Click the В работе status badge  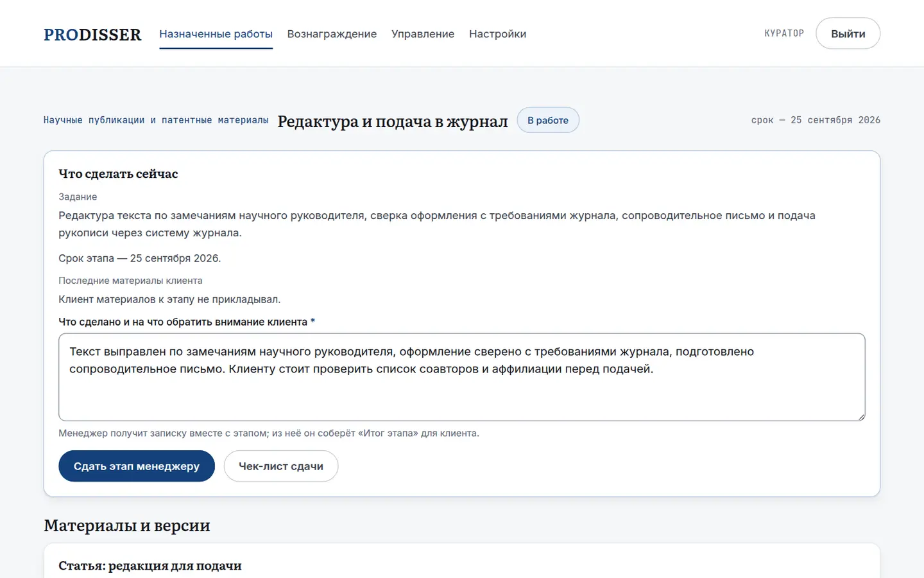click(548, 120)
